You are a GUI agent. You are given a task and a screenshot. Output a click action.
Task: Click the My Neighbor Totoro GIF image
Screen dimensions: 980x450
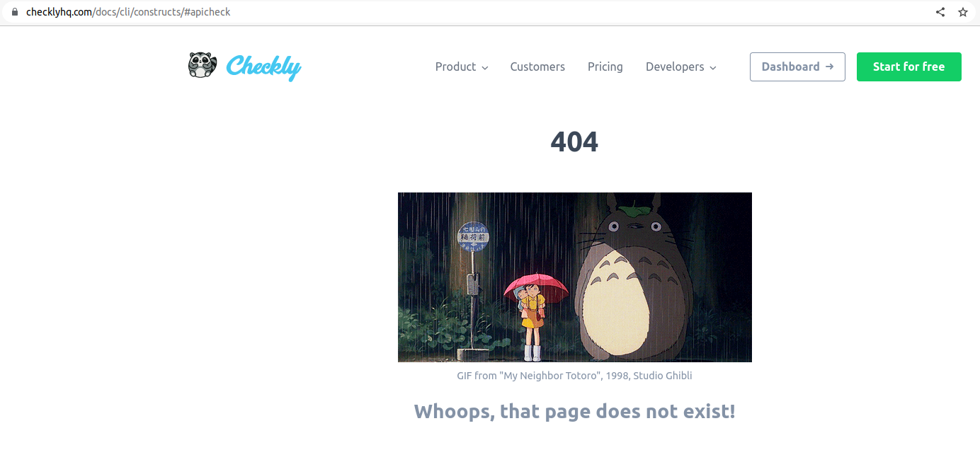click(x=575, y=277)
